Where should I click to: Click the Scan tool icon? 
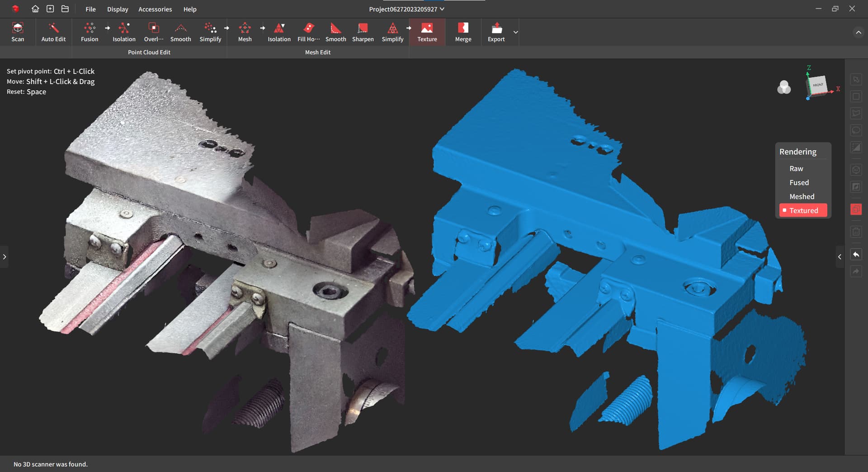coord(18,32)
